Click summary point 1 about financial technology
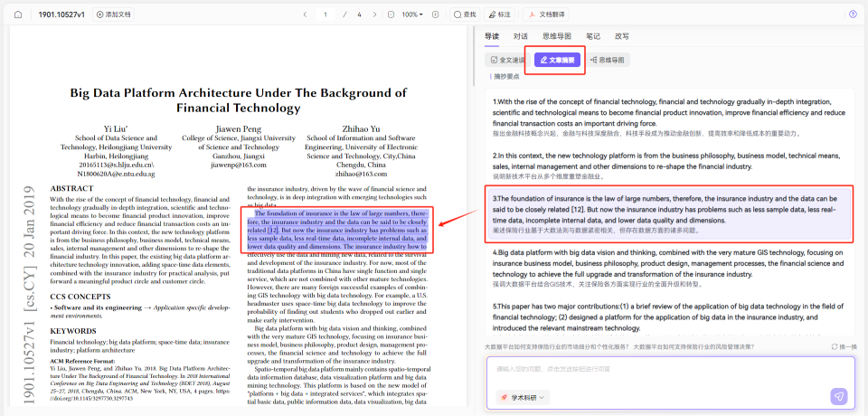 pos(669,118)
